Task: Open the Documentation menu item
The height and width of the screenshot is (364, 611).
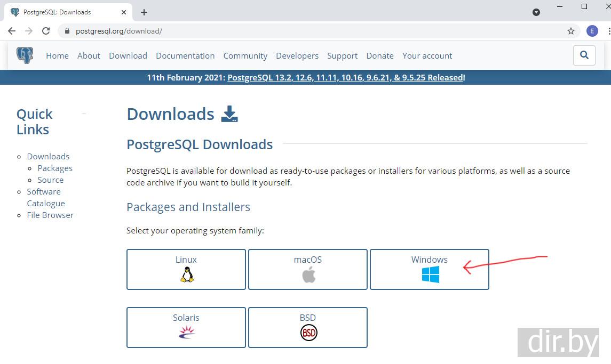Action: coord(185,55)
